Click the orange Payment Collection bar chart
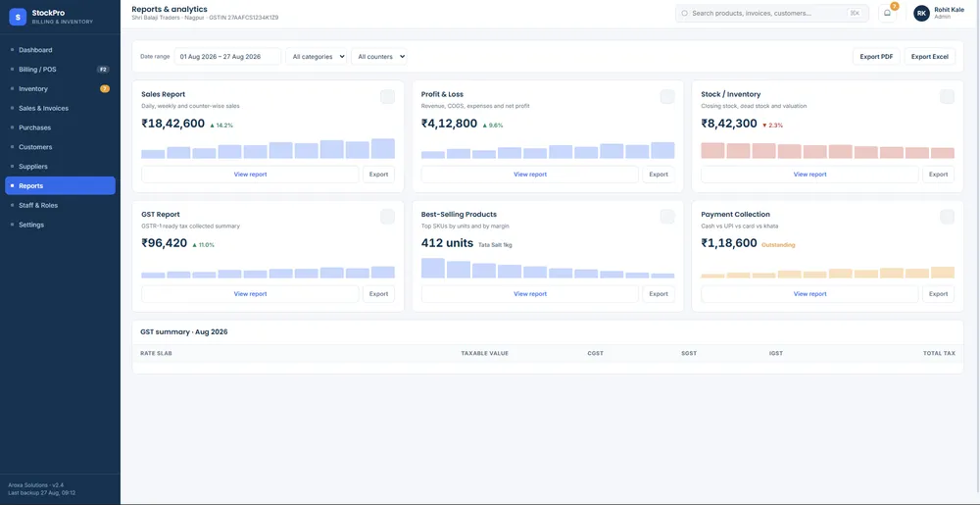Viewport: 980px width, 505px height. (827, 273)
